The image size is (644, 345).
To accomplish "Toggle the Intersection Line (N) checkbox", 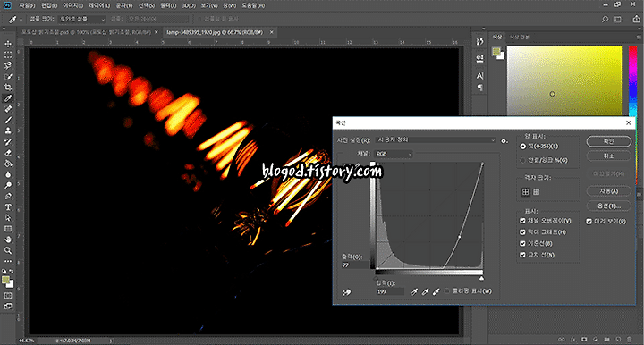I will (x=522, y=255).
